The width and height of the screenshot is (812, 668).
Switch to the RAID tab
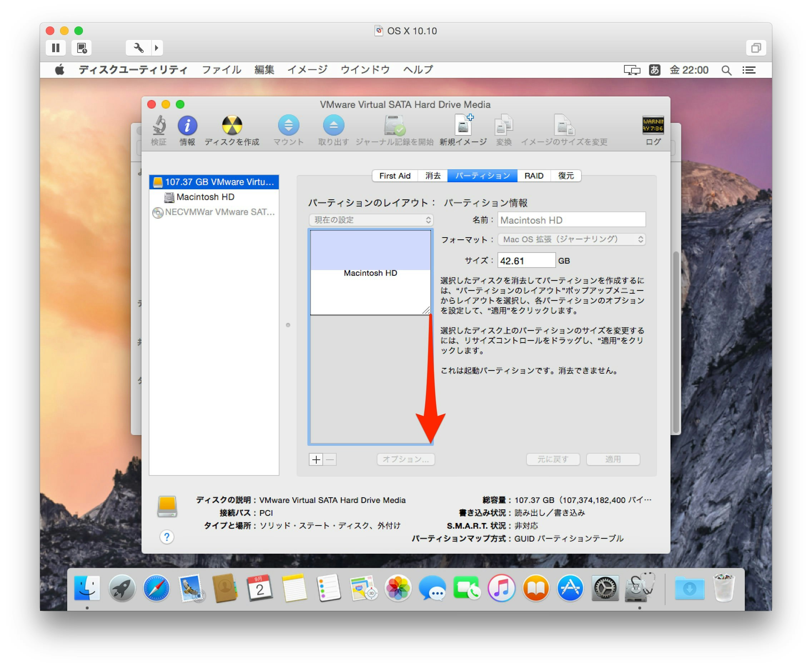[x=534, y=176]
